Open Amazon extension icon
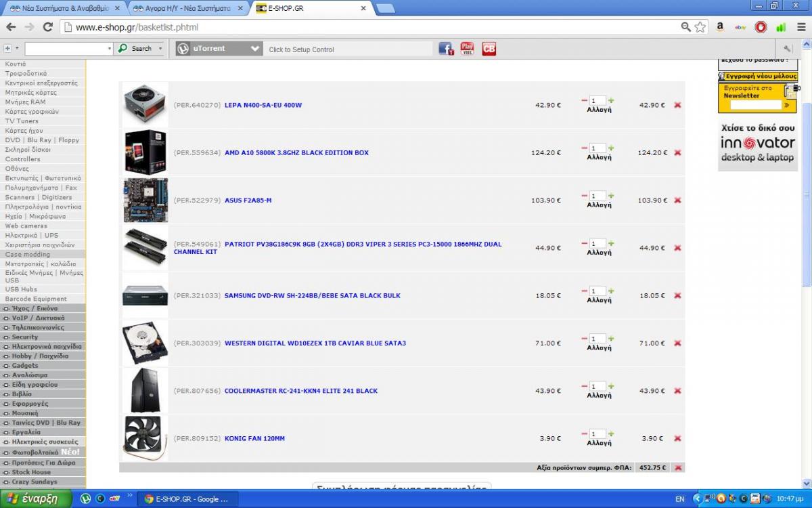 click(x=720, y=27)
